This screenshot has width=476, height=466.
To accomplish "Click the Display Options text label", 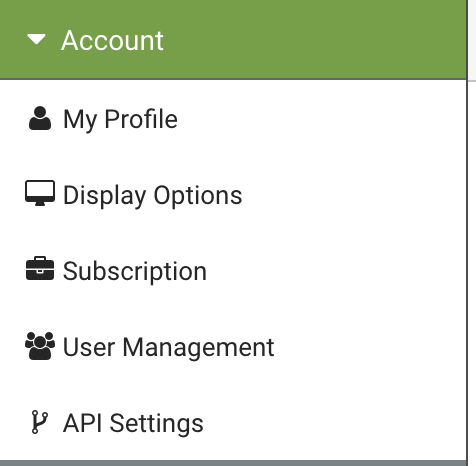I will (x=153, y=195).
